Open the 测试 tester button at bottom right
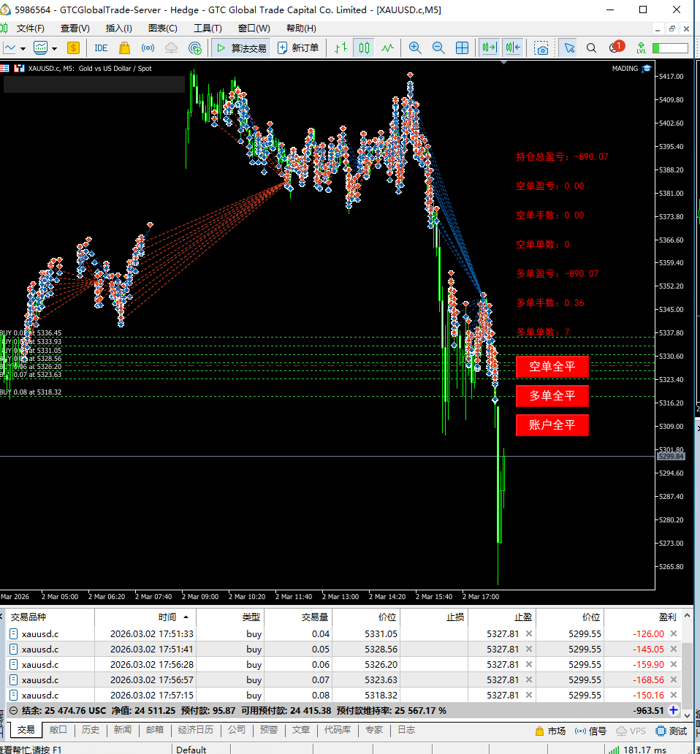 pyautogui.click(x=672, y=731)
